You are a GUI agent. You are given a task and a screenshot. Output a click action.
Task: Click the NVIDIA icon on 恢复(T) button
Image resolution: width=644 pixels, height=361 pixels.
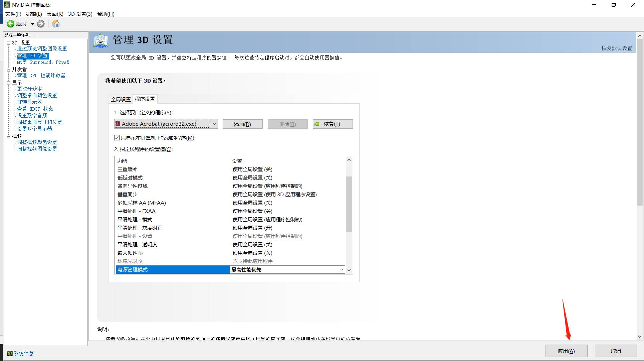pyautogui.click(x=317, y=124)
